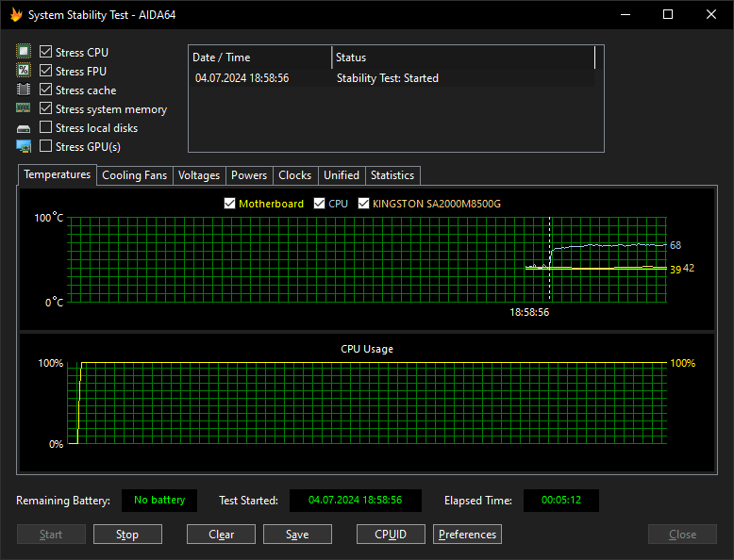734x560 pixels.
Task: Hide the Motherboard temperature line
Action: pyautogui.click(x=229, y=204)
